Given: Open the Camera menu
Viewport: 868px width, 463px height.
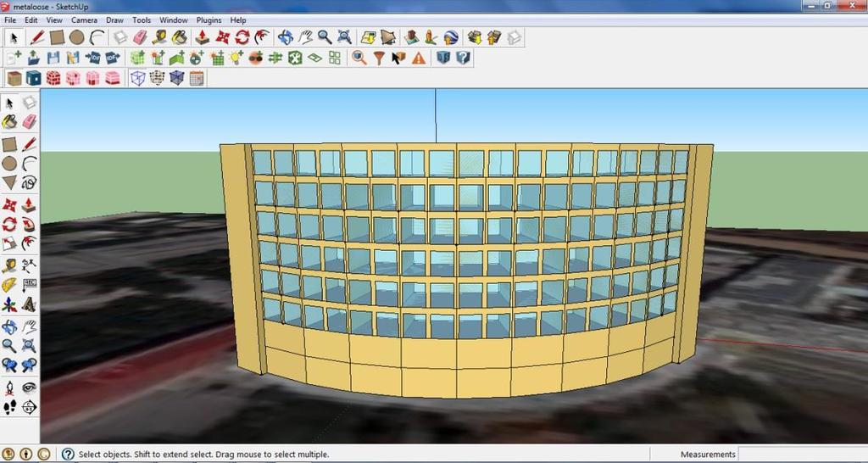Looking at the screenshot, I should (x=84, y=20).
